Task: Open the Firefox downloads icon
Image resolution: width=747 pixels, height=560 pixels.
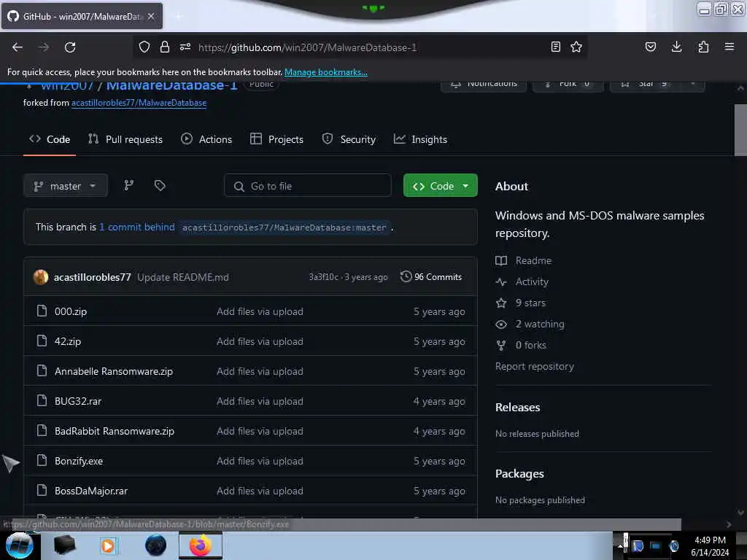Action: point(676,47)
